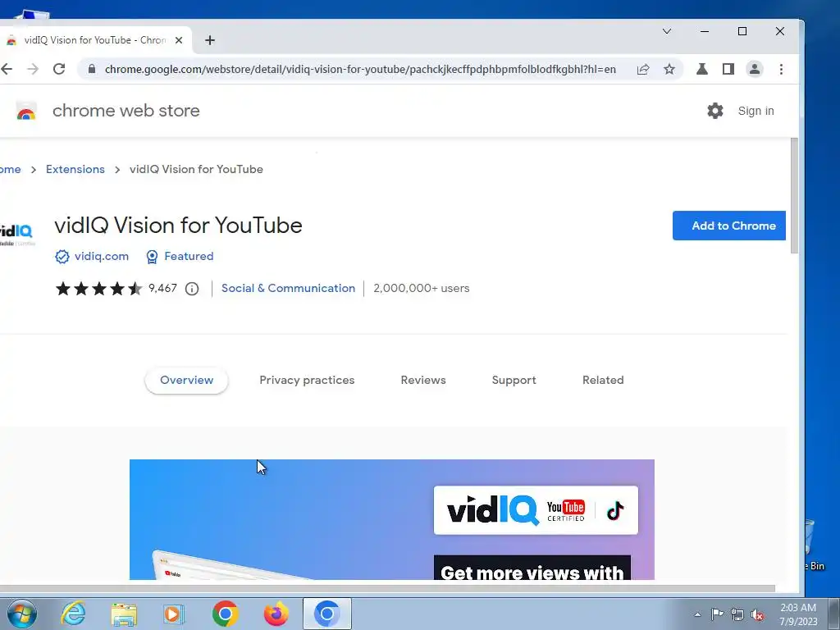
Task: Click the star rating display
Action: (x=99, y=289)
